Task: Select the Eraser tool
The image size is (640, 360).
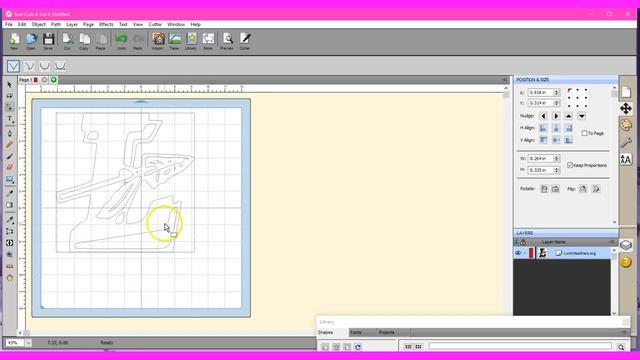Action: (9, 167)
